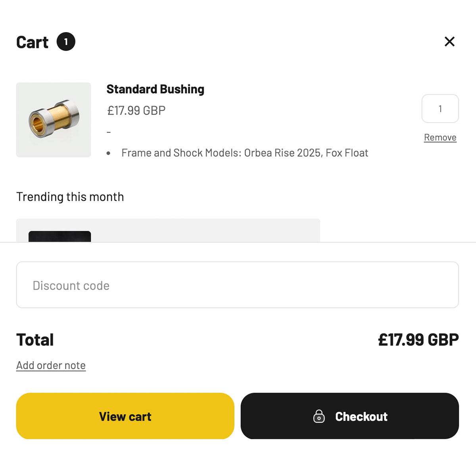Open the Add order note link

pyautogui.click(x=51, y=365)
